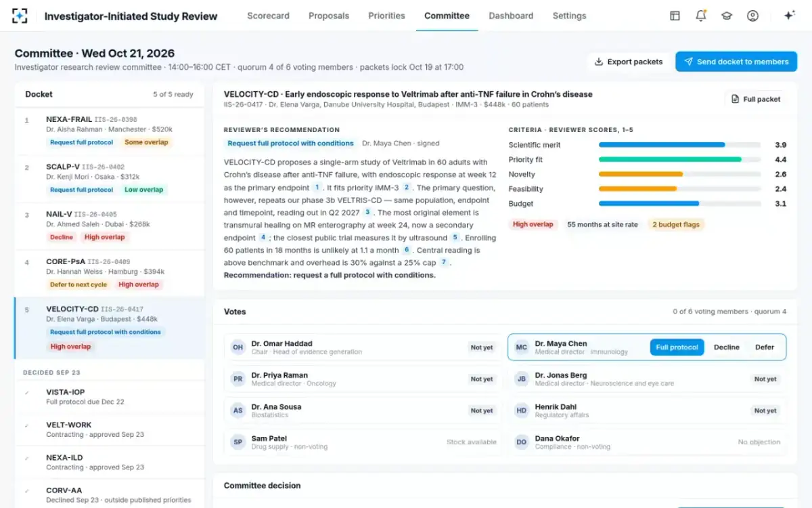Viewport: 812px width, 508px height.
Task: Click Low overlap tag on SCALP-V
Action: (144, 190)
